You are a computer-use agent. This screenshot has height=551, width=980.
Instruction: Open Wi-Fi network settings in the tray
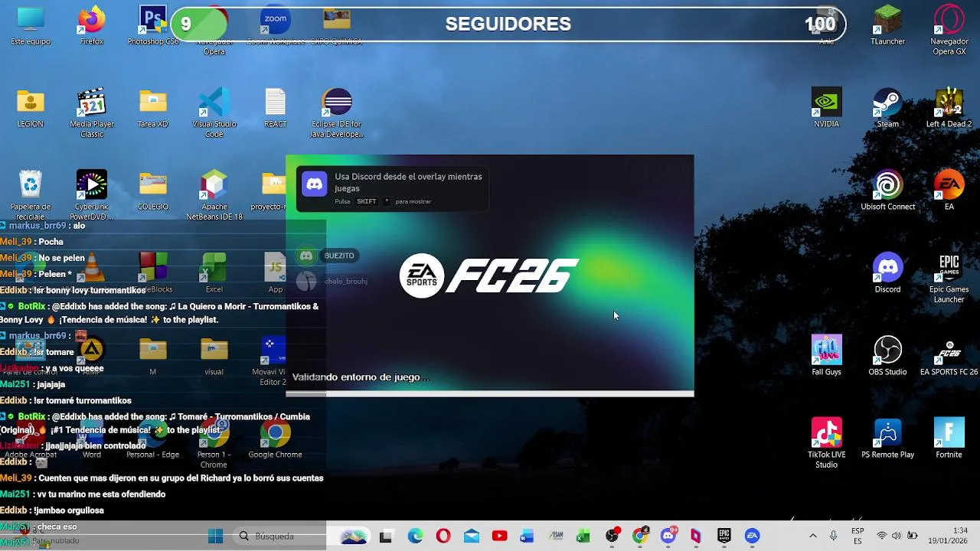click(x=881, y=536)
